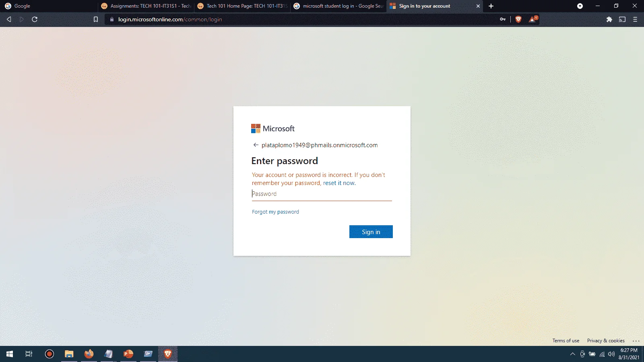Open the Terms of use link

pyautogui.click(x=566, y=341)
